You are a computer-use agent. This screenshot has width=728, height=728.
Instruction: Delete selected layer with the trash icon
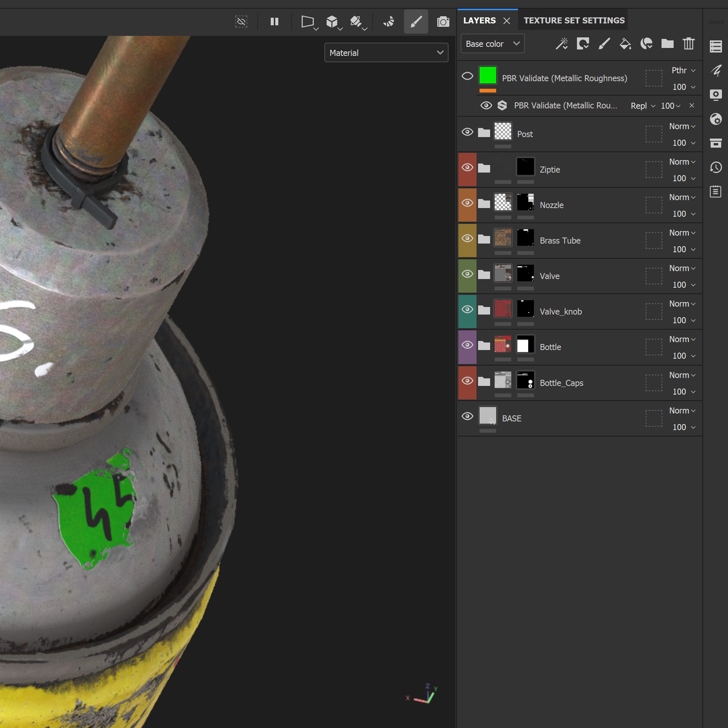(x=688, y=43)
